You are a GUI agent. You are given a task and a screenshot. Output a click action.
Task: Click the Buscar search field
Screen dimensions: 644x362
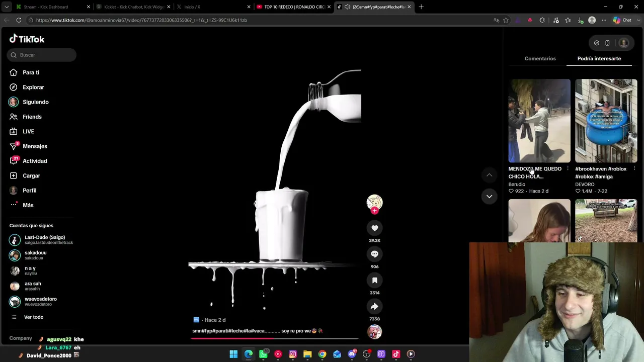tap(42, 55)
